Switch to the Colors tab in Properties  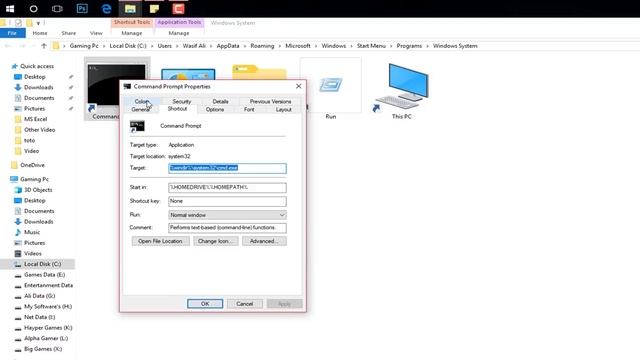tap(142, 101)
